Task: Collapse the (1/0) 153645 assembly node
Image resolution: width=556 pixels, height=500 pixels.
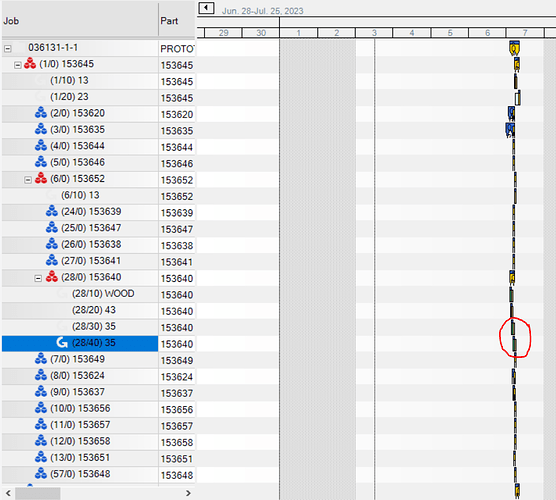Action: 18,65
